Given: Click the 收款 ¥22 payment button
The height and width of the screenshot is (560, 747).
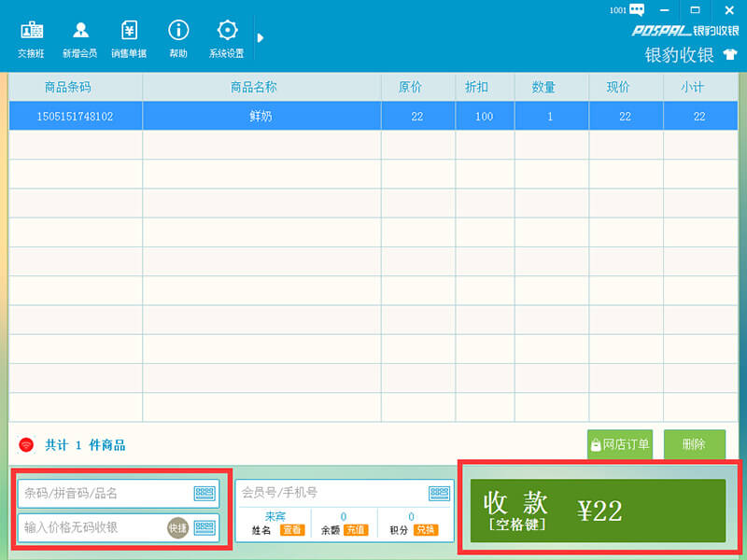Looking at the screenshot, I should tap(598, 511).
